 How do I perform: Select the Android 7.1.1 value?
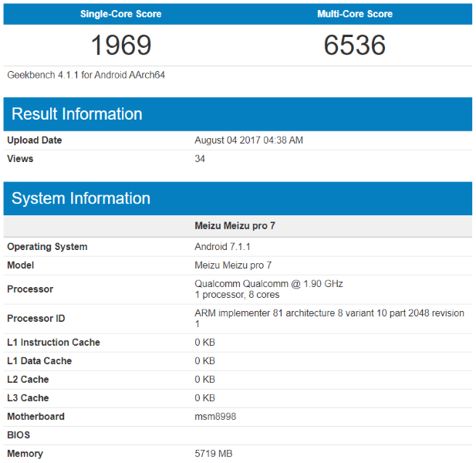tap(222, 247)
